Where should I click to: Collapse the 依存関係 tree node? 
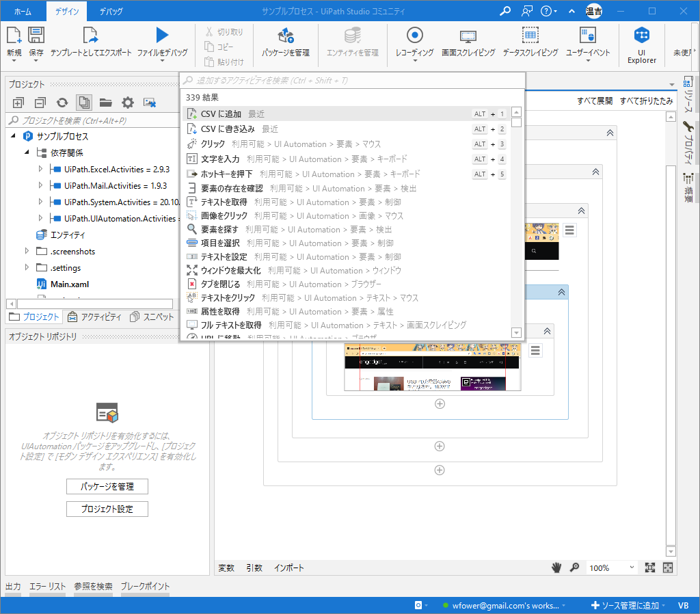[x=26, y=152]
